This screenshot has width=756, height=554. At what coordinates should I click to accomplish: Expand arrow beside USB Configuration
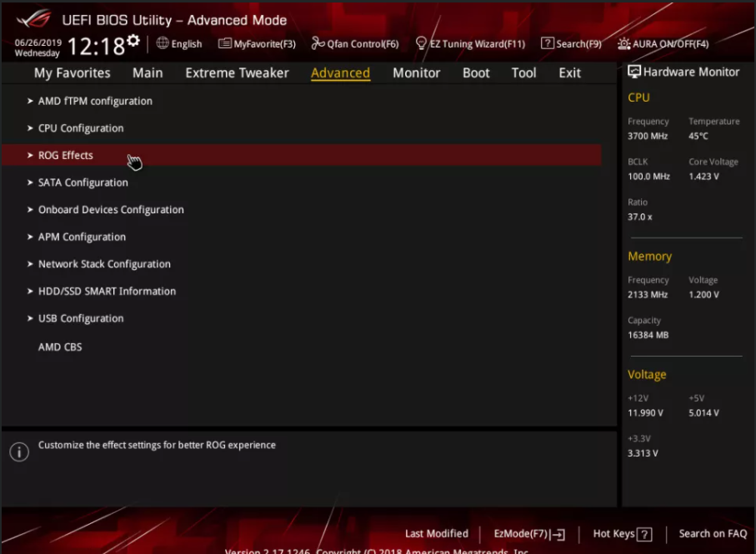click(x=30, y=318)
